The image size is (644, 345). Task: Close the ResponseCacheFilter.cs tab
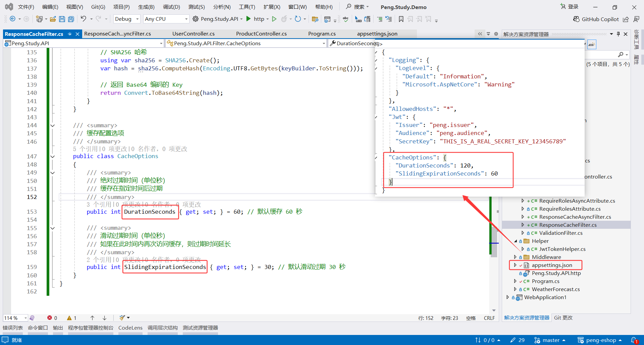pyautogui.click(x=77, y=34)
